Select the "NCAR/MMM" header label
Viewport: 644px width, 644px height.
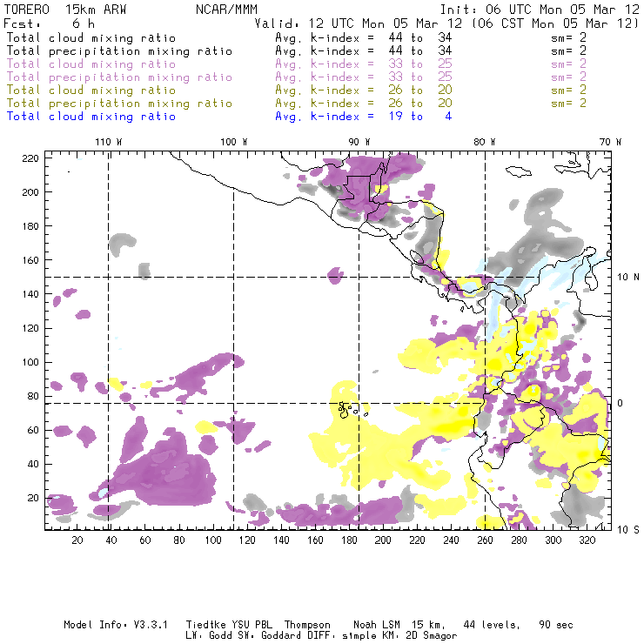click(227, 10)
